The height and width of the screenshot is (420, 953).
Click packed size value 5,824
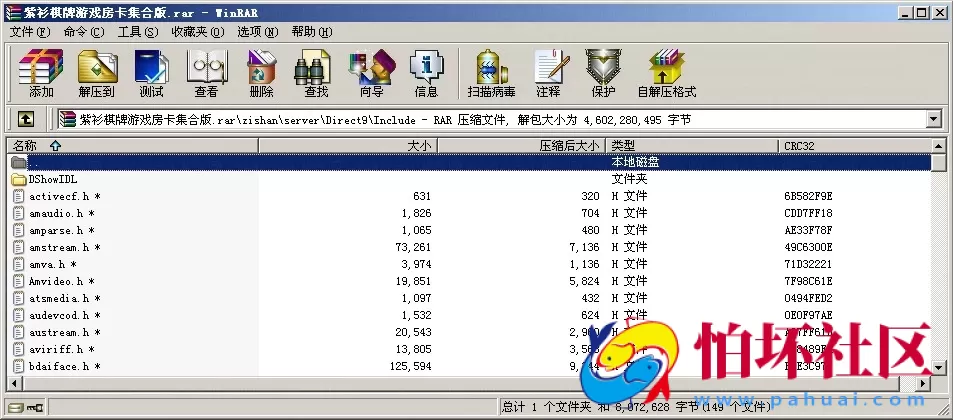tap(584, 281)
